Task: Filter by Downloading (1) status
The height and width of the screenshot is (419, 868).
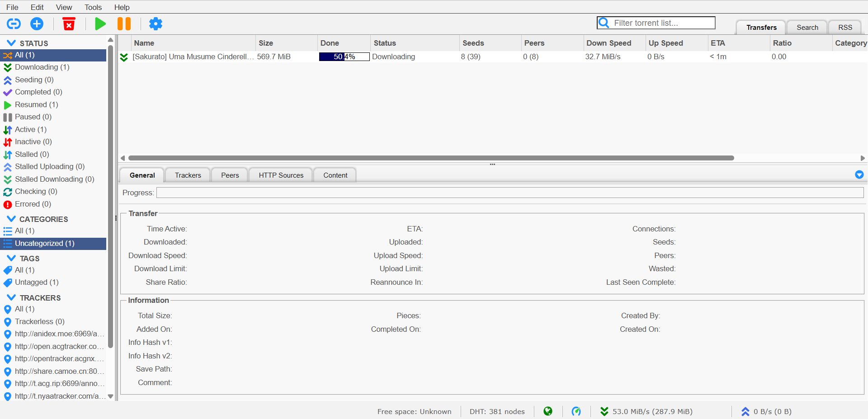Action: tap(42, 67)
